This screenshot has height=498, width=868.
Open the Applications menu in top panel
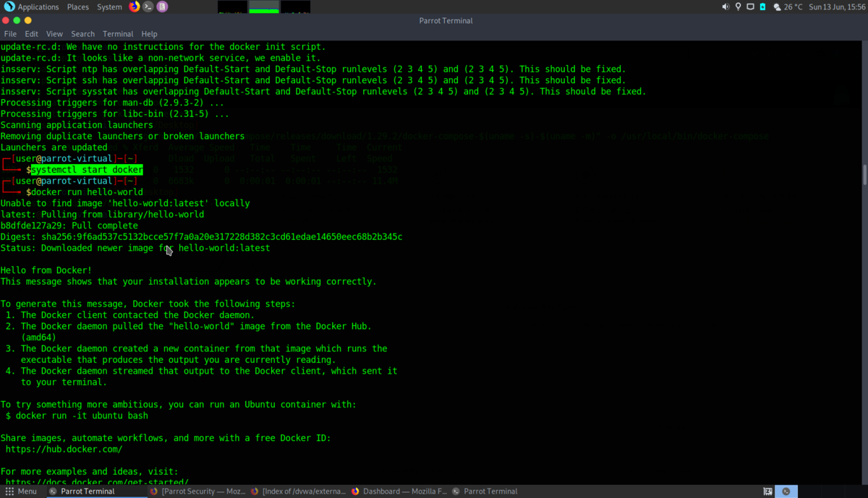point(38,7)
